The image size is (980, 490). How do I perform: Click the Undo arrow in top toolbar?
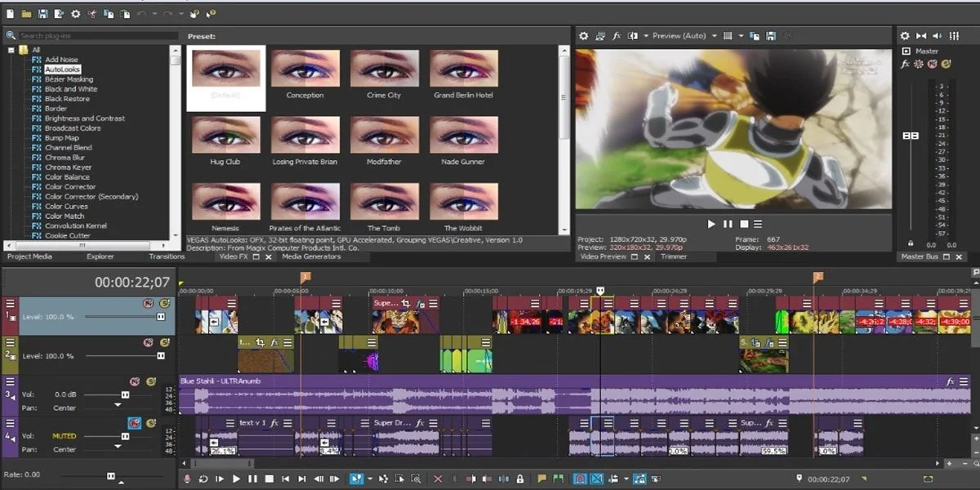click(140, 14)
